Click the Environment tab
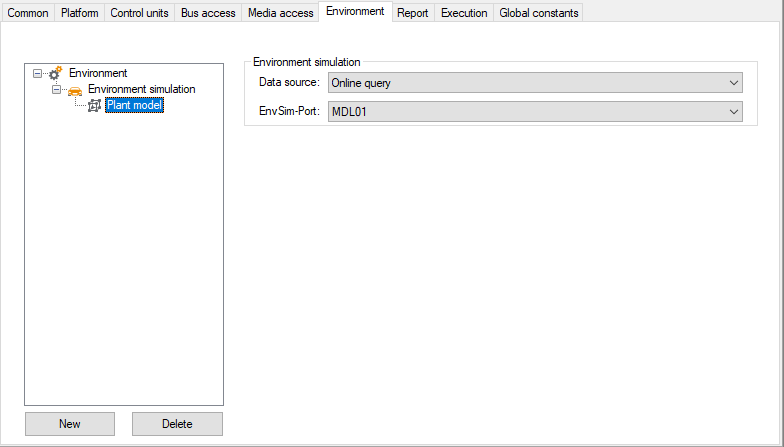784x447 pixels. coord(356,11)
